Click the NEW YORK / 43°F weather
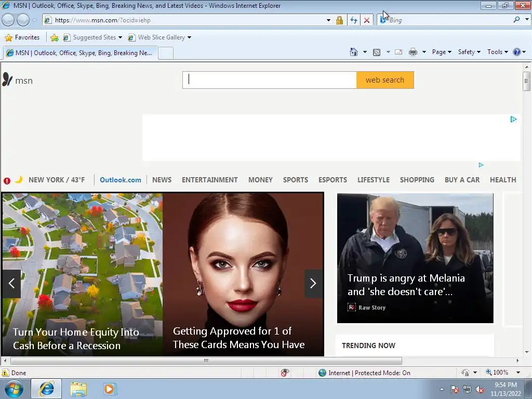 [57, 180]
